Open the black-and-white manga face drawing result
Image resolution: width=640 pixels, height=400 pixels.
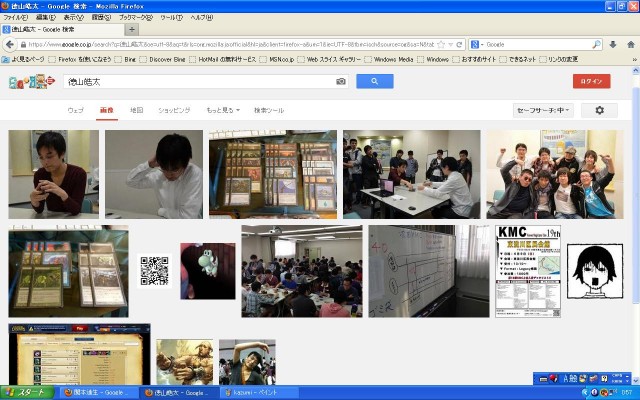coord(595,271)
